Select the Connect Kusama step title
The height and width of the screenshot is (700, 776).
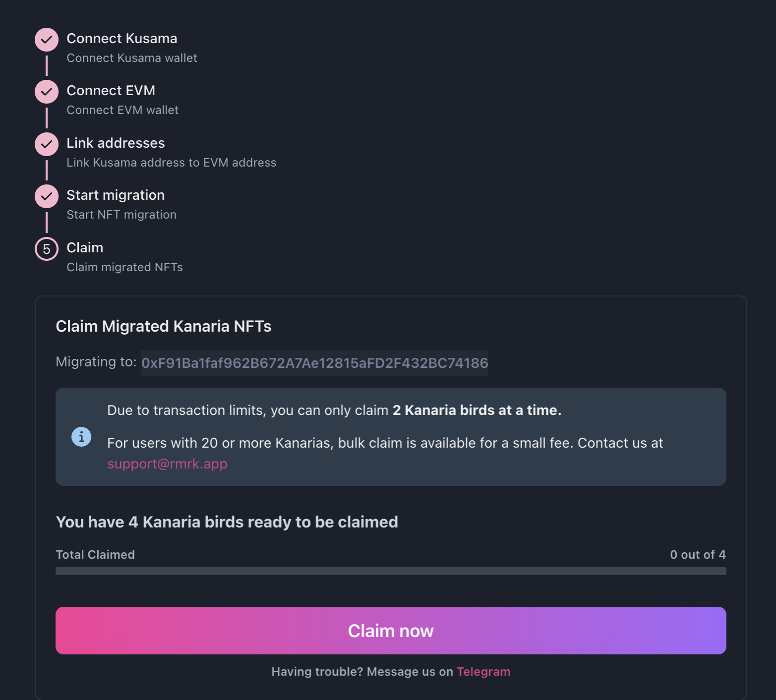[x=122, y=39]
